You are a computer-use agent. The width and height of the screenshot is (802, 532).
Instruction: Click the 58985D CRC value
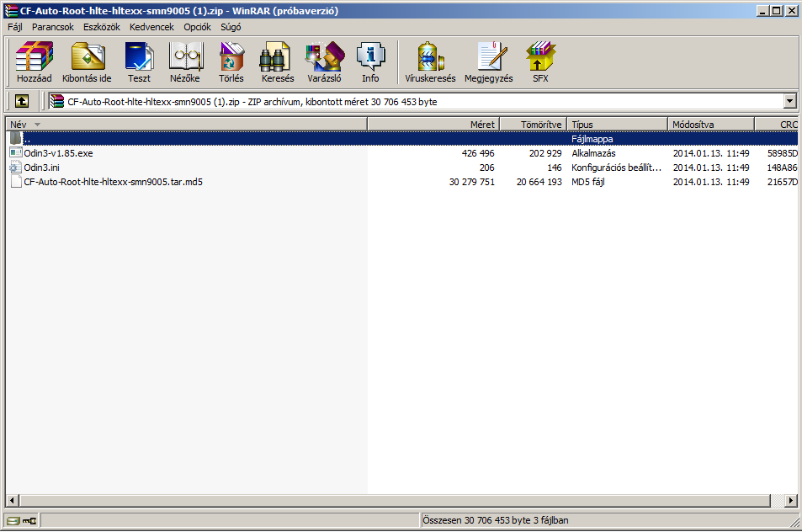[782, 153]
